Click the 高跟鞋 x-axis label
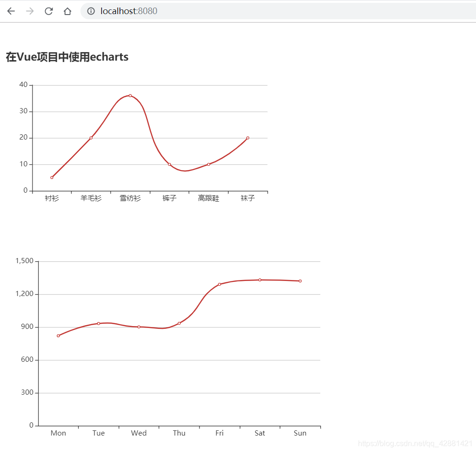Screen dimensions: 476x452 pos(208,198)
